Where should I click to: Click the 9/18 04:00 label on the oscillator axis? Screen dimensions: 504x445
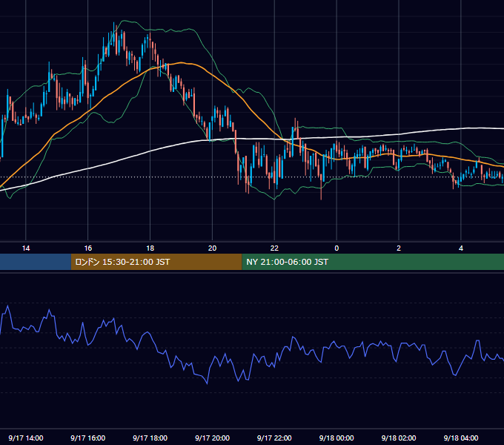pyautogui.click(x=461, y=438)
